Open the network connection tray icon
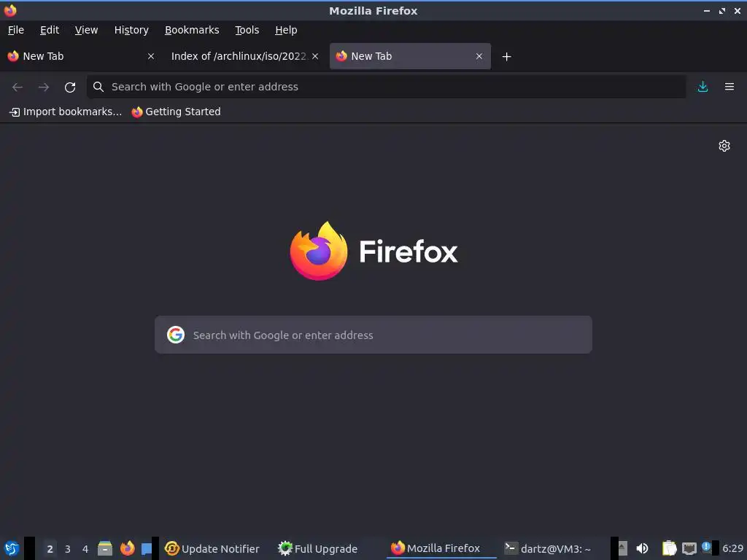Screen dimensions: 747x560 (689, 548)
